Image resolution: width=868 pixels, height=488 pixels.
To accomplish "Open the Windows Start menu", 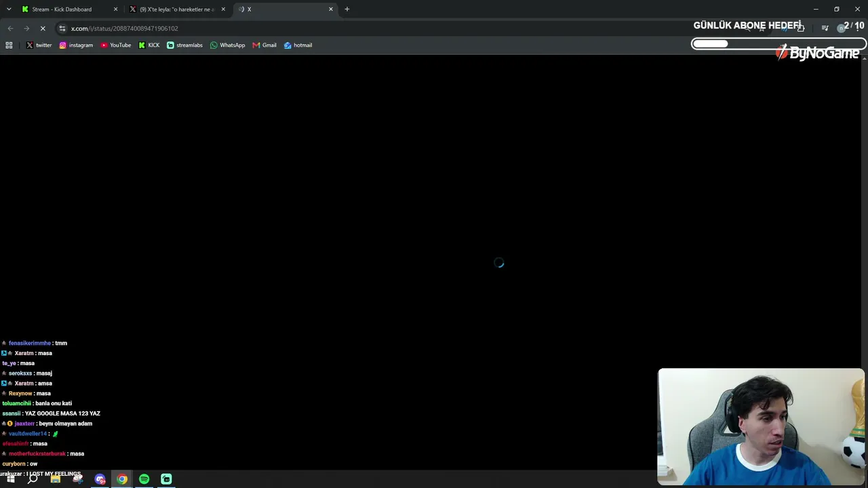I will [11, 479].
